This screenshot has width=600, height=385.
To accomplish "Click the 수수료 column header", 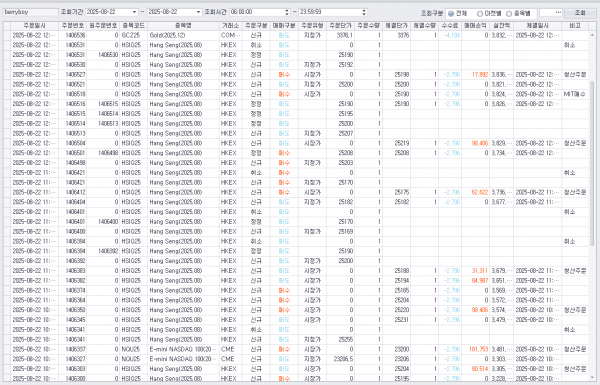I will [450, 26].
